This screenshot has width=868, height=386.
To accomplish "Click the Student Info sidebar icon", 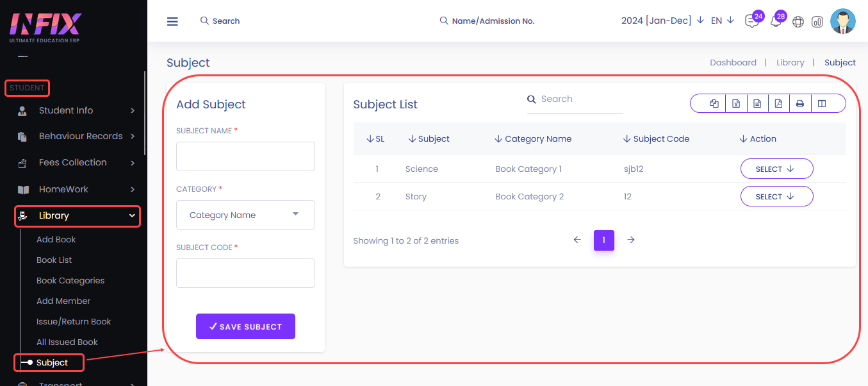I will pos(22,110).
